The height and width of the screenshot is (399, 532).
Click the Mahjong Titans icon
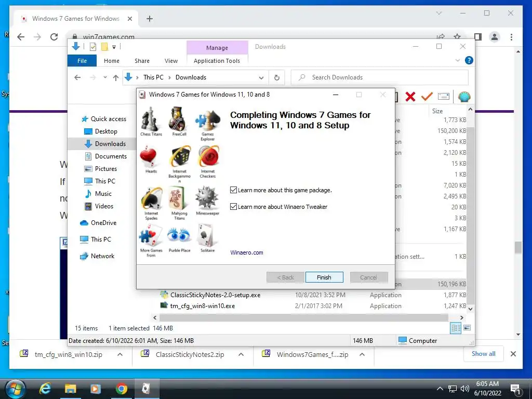(x=179, y=198)
